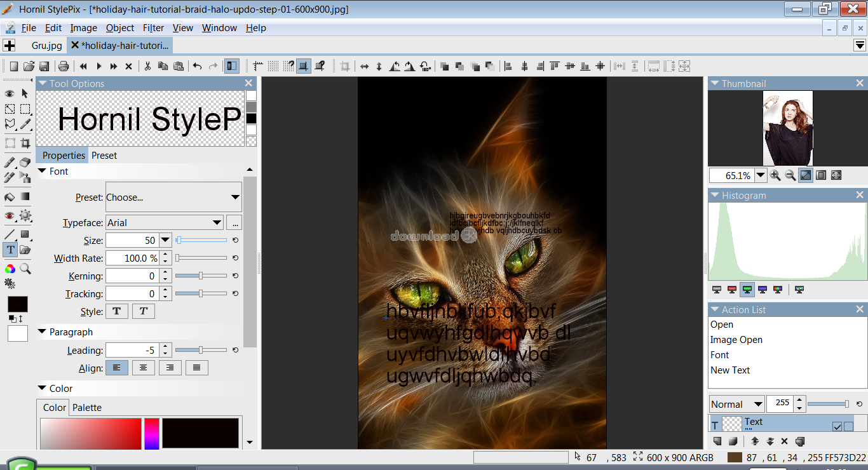Switch to the Preset tab
The image size is (868, 470).
(104, 156)
